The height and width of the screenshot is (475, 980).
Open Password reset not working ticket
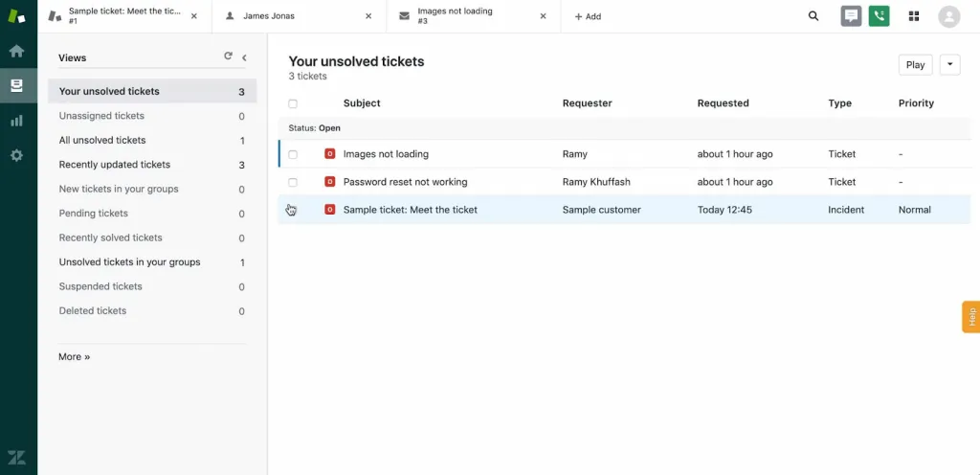click(x=405, y=182)
